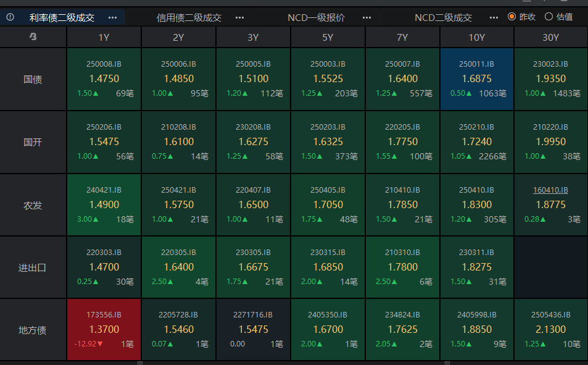Open the NCD二级成交 tab
This screenshot has height=365, width=588.
click(443, 17)
